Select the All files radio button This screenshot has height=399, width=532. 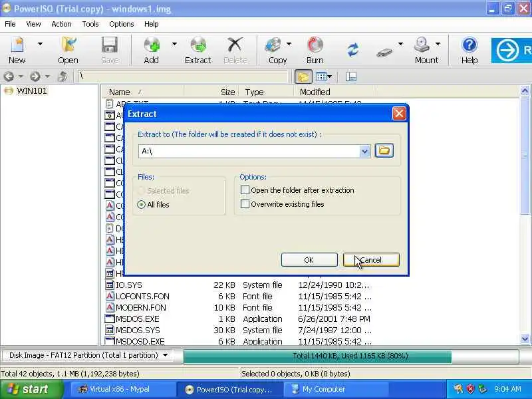142,205
